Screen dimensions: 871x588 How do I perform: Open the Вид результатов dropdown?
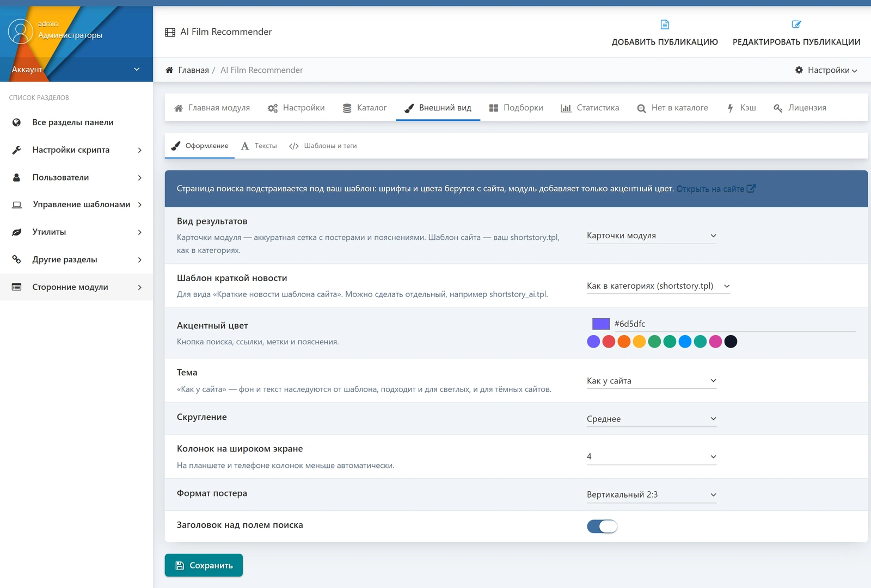pyautogui.click(x=652, y=236)
